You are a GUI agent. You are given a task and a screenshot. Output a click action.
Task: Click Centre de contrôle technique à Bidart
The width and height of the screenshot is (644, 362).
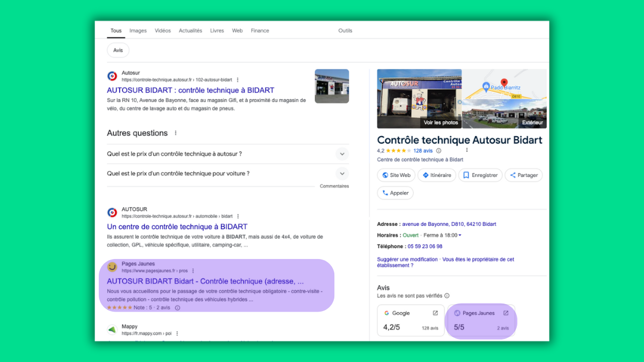420,160
